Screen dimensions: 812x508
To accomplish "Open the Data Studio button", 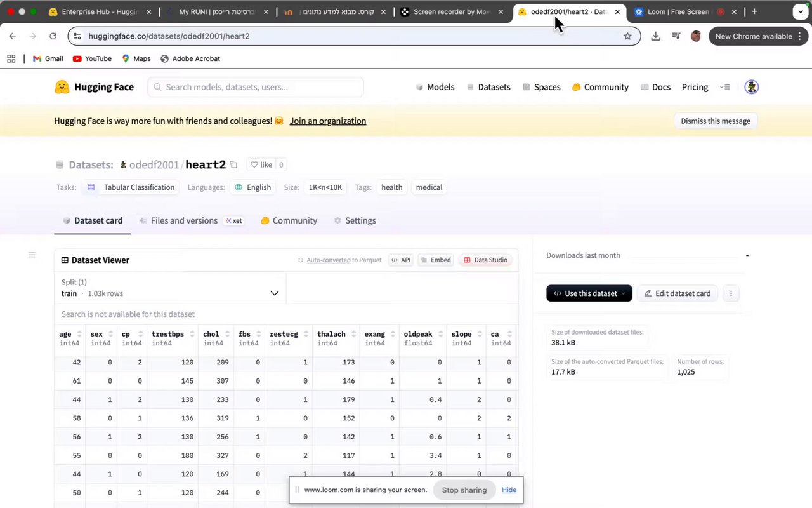I will [485, 260].
